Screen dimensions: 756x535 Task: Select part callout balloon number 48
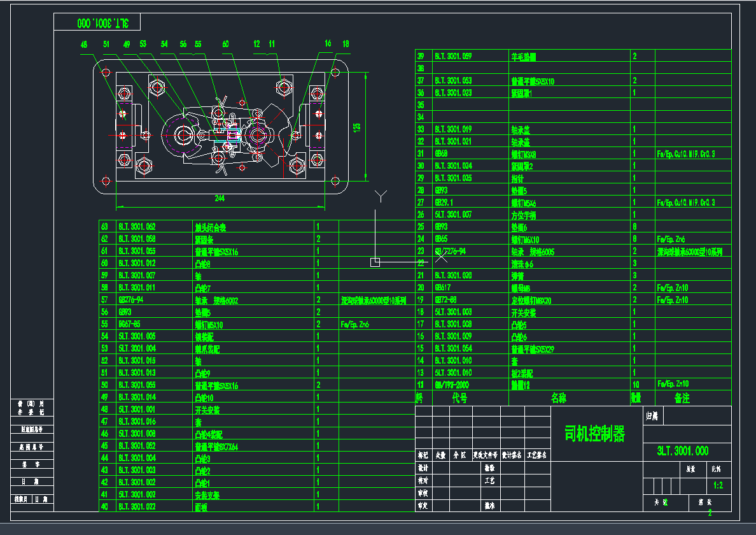pos(84,45)
